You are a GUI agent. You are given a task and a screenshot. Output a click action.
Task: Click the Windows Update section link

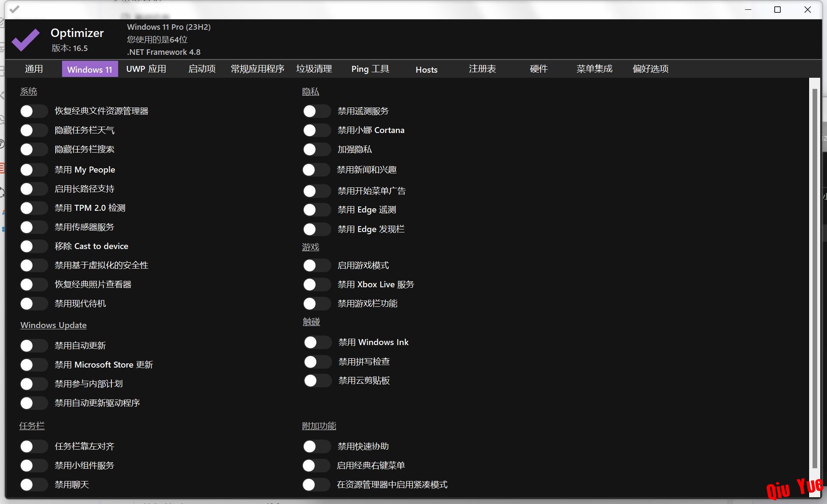(54, 325)
